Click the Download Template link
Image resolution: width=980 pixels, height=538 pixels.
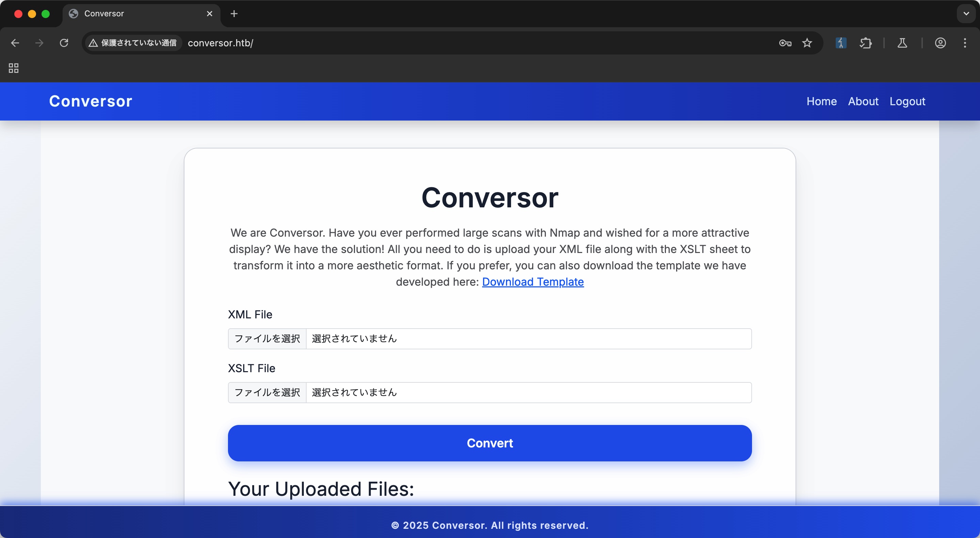[x=533, y=282]
